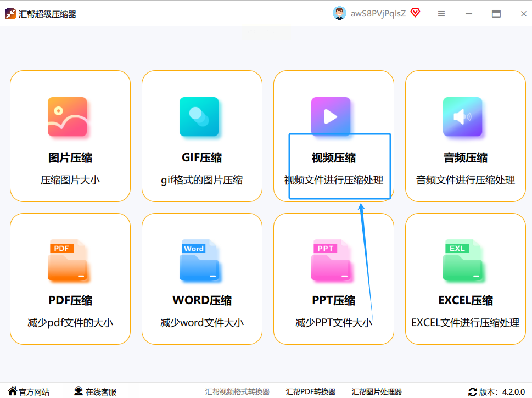Open 汇帮PDF转换器 link
532x398 pixels.
tap(311, 392)
